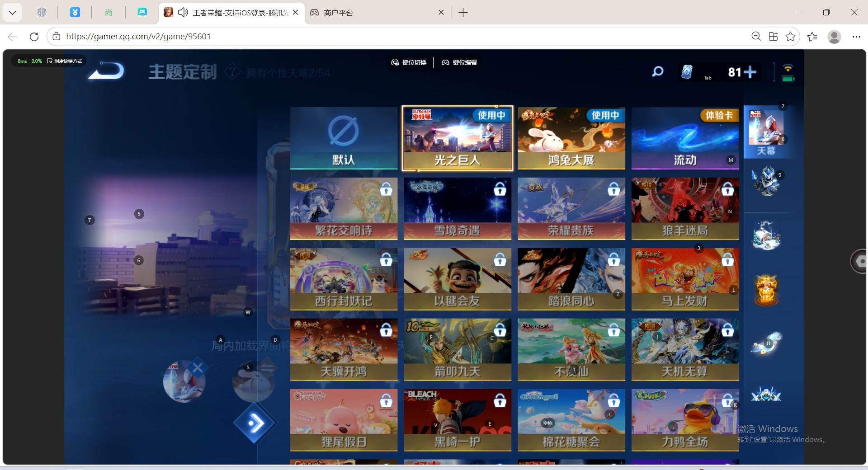The image size is (868, 470).
Task: Open the blue card ticket icon
Action: [687, 72]
